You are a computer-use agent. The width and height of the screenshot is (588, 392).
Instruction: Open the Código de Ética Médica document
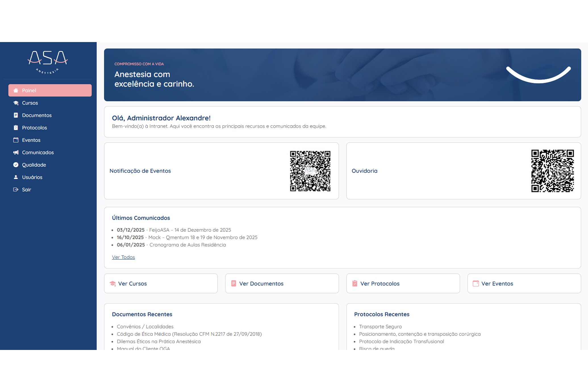click(x=189, y=334)
